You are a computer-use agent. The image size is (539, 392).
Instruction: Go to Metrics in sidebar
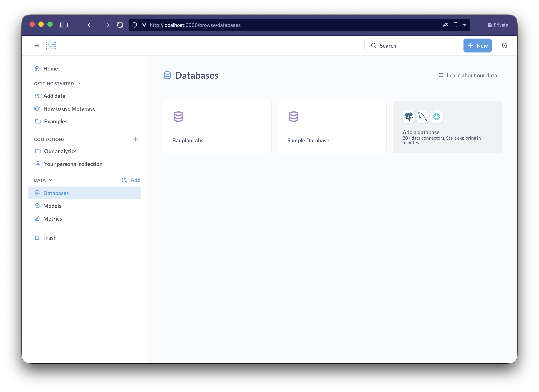pyautogui.click(x=52, y=219)
